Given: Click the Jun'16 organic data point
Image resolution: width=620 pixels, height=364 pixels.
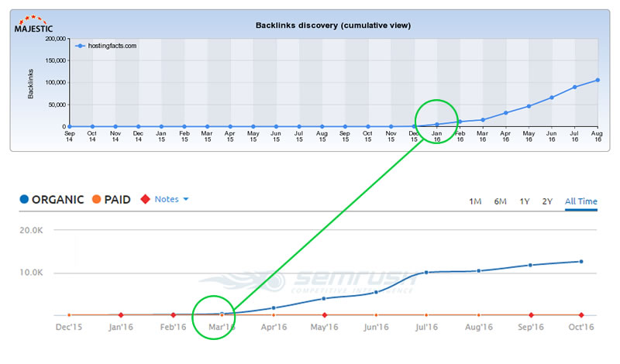Looking at the screenshot, I should [x=376, y=292].
